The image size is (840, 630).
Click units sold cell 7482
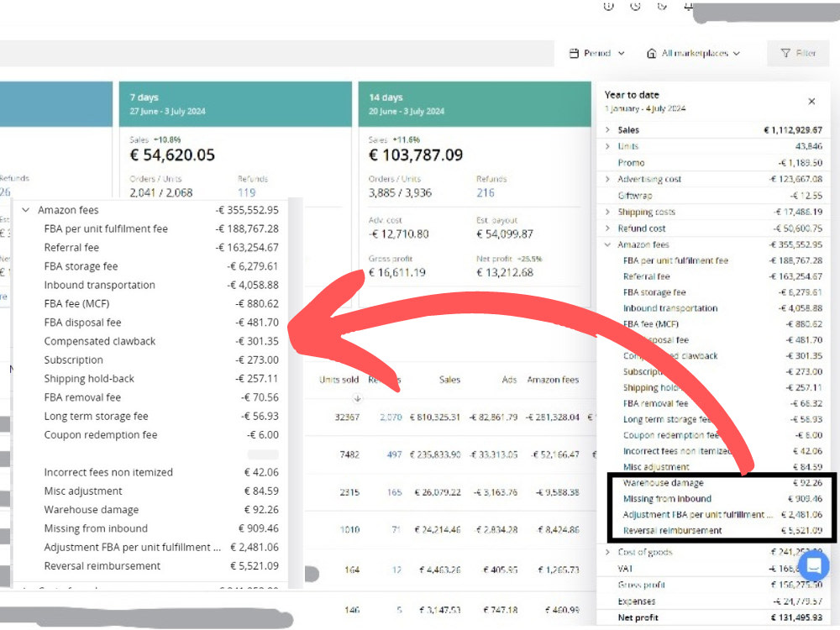point(349,454)
